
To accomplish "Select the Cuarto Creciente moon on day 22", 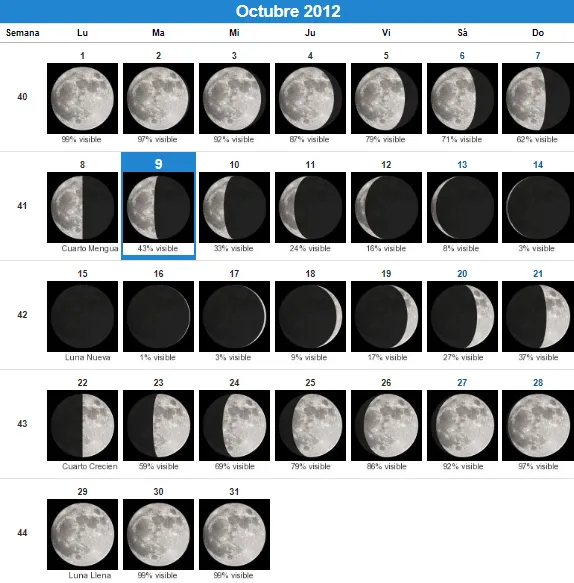I will click(x=82, y=425).
